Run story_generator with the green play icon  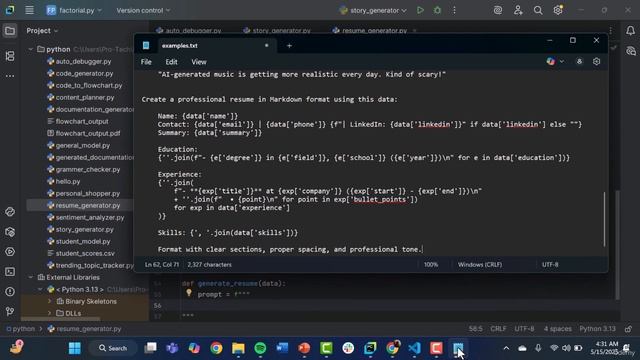[x=420, y=10]
